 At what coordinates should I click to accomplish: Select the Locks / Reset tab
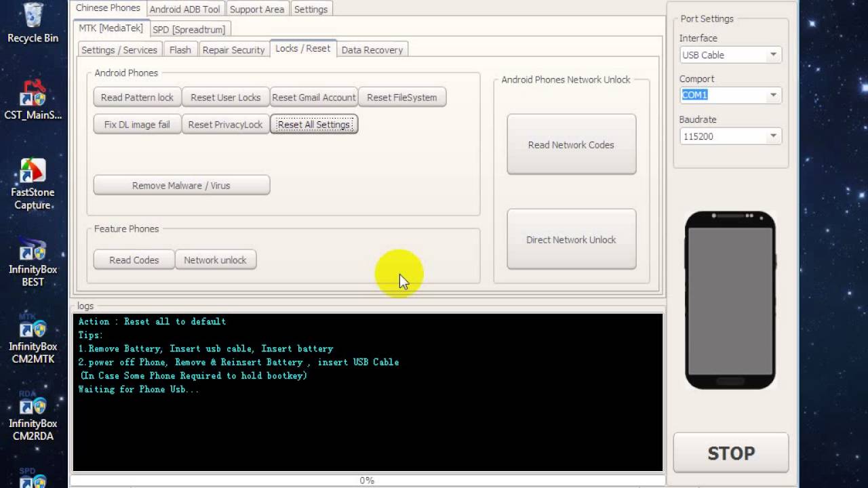pyautogui.click(x=303, y=48)
